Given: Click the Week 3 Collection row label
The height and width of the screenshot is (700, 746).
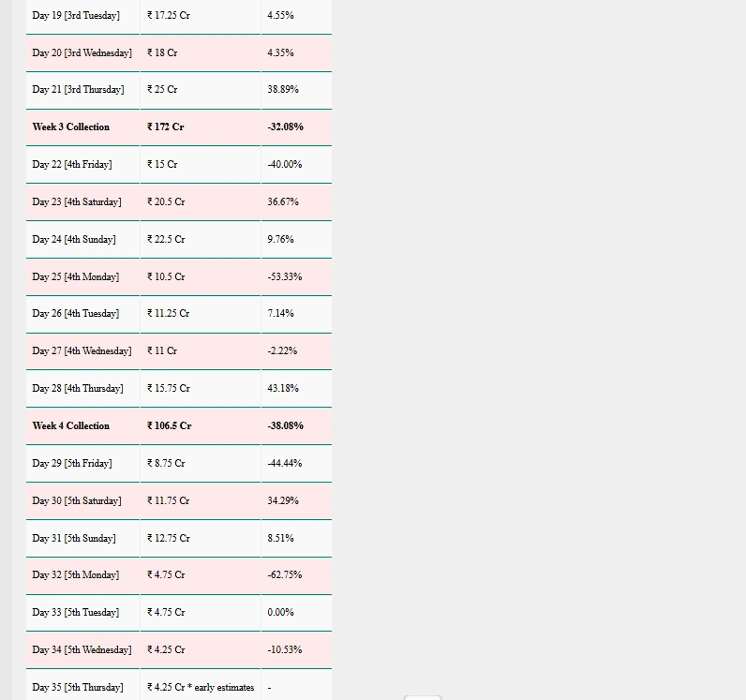Looking at the screenshot, I should [x=71, y=127].
